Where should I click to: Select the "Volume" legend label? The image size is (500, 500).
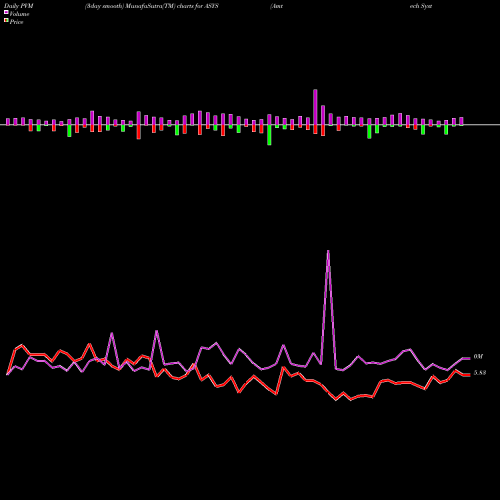coord(19,14)
